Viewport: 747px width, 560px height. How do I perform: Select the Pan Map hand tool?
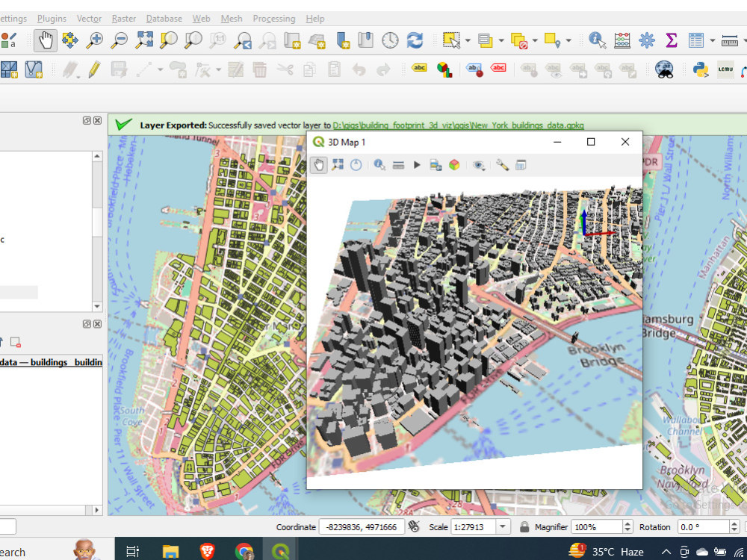[46, 40]
